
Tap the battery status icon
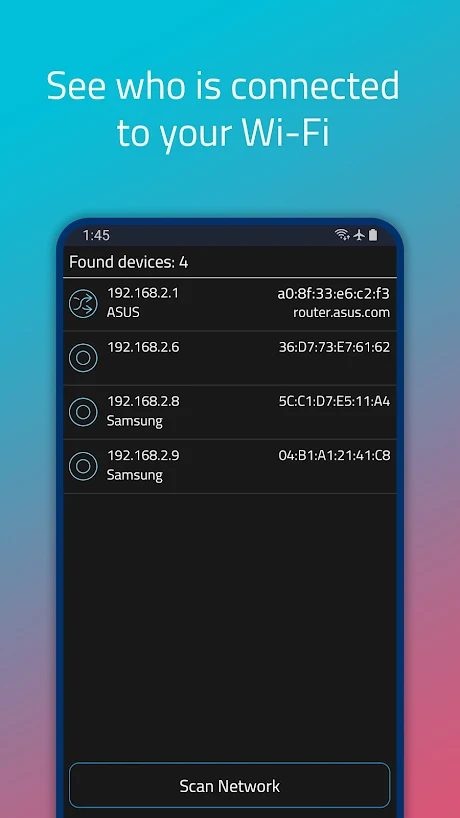[372, 235]
